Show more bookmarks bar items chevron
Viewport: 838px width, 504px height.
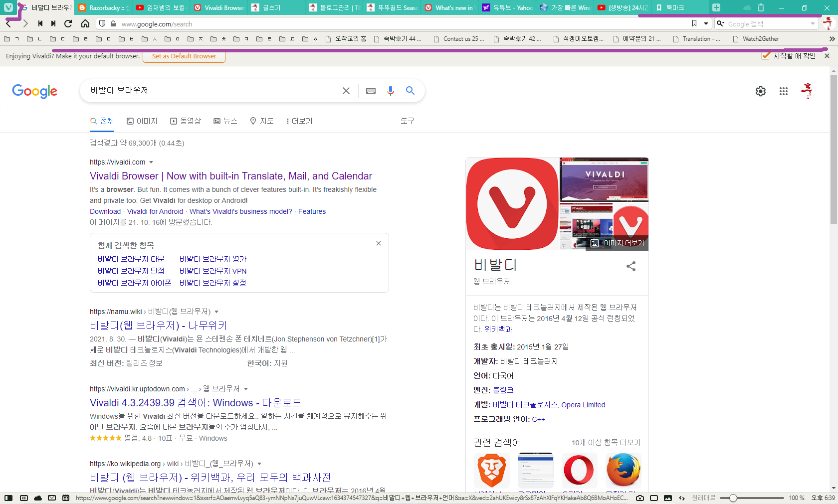(x=832, y=39)
